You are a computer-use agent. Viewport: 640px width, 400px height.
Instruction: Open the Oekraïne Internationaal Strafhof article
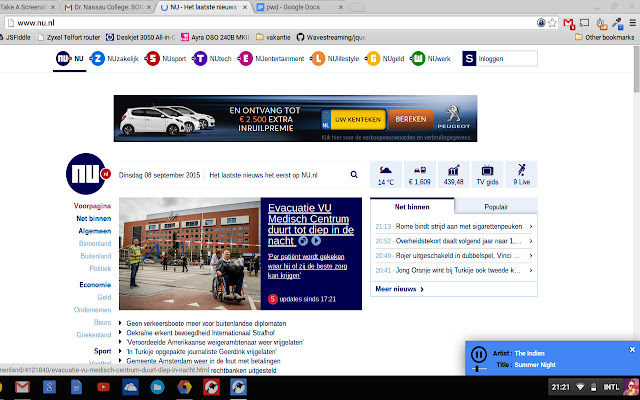200,333
